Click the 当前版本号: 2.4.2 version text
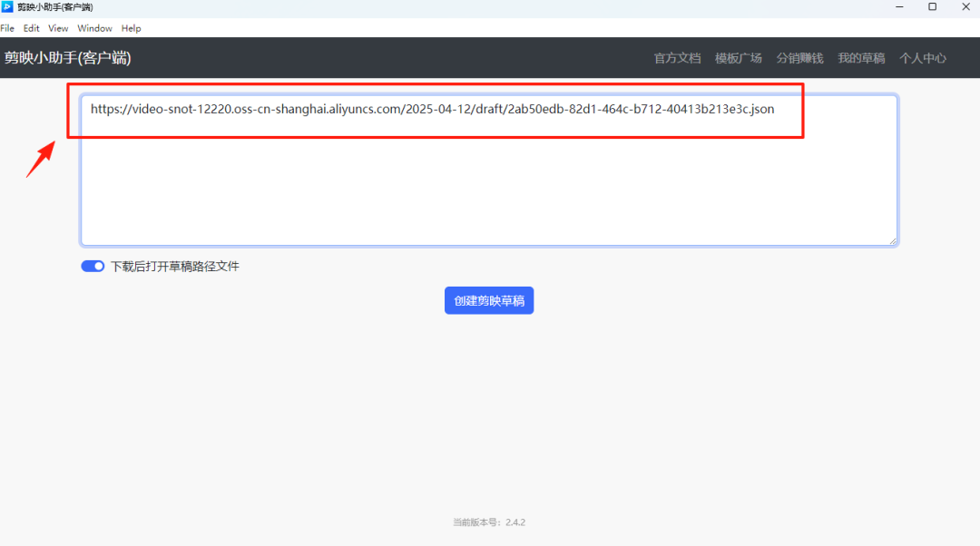This screenshot has width=980, height=546. [x=489, y=522]
